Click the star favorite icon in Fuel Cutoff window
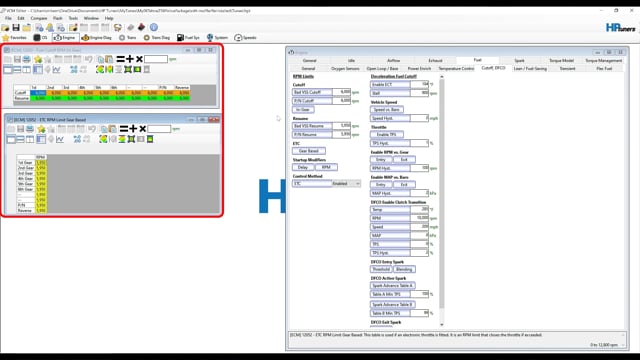This screenshot has height=360, width=640. [x=38, y=59]
